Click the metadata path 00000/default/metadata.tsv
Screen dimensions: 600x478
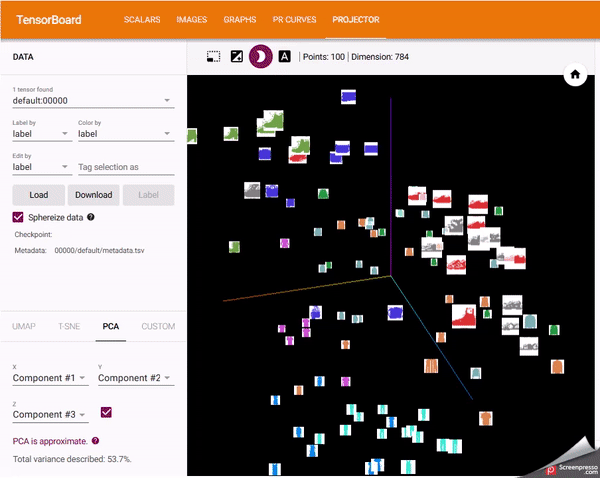(99, 251)
